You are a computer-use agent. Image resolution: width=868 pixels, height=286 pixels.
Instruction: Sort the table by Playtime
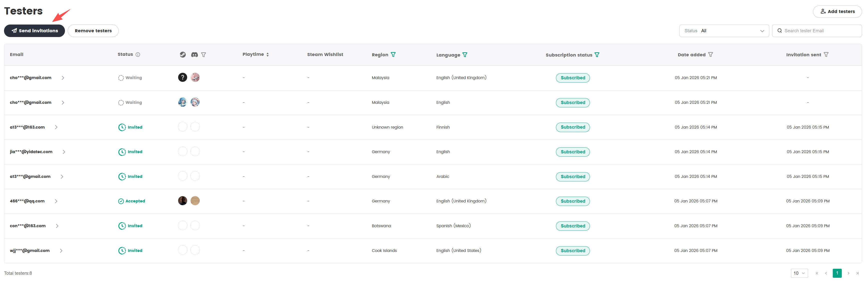[x=268, y=55]
